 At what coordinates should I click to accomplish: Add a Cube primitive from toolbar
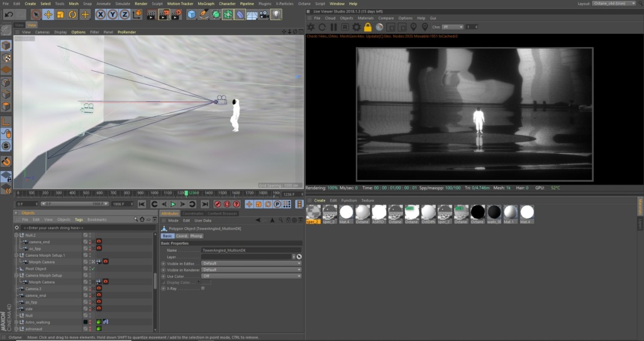click(192, 15)
